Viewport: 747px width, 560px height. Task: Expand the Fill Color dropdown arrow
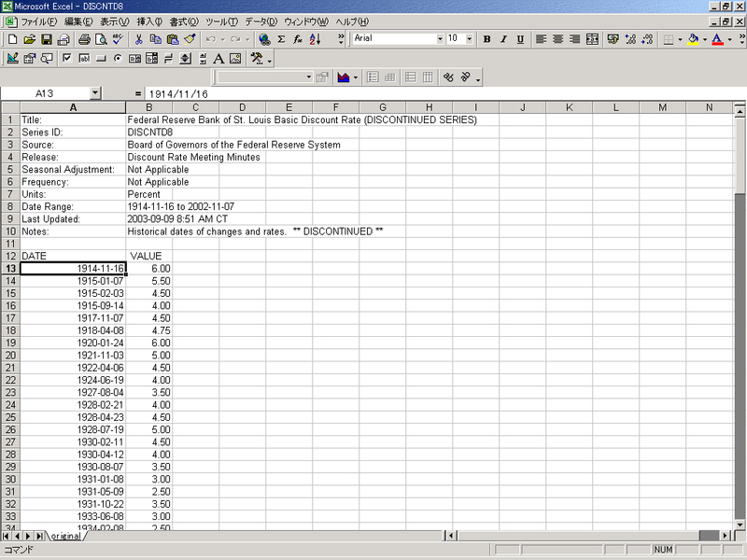point(705,39)
